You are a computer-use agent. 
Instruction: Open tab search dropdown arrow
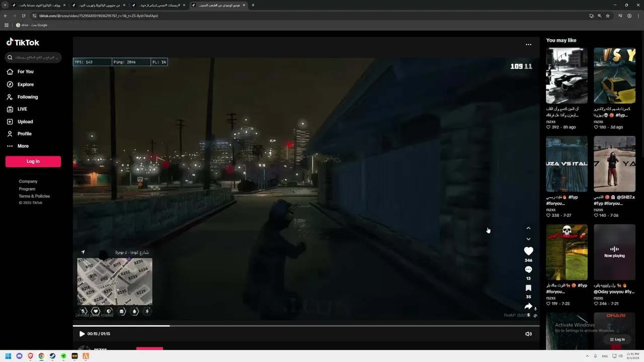click(5, 5)
